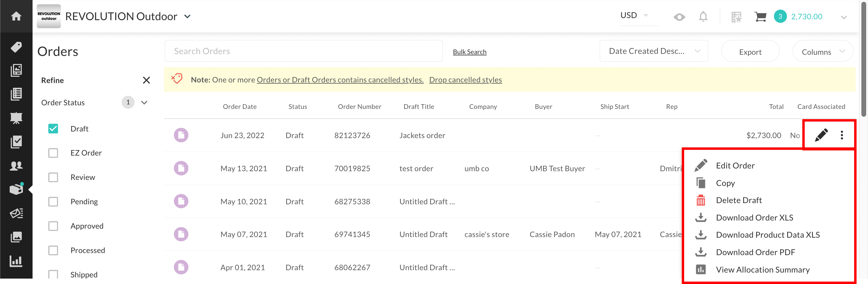This screenshot has height=284, width=868.
Task: Open the Home icon in the sidebar
Action: click(x=16, y=16)
